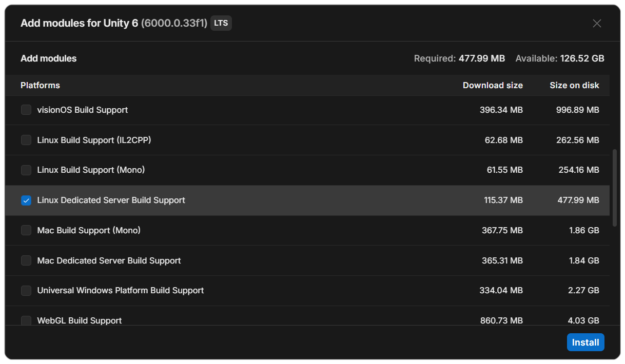Click the Required 477.99 MB text
The height and width of the screenshot is (364, 625).
[x=459, y=58]
